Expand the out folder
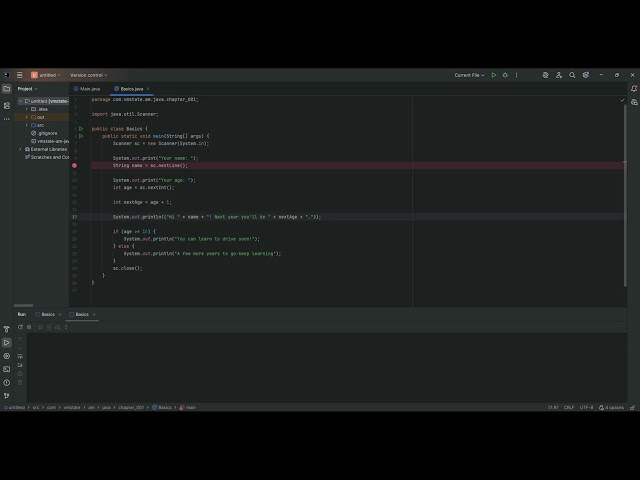Screen dimensions: 640x480 click(x=27, y=117)
